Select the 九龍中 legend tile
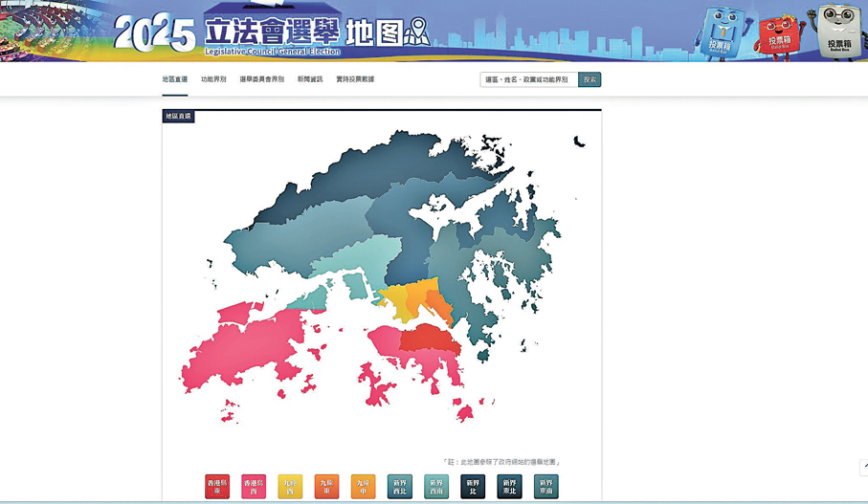 (x=363, y=486)
